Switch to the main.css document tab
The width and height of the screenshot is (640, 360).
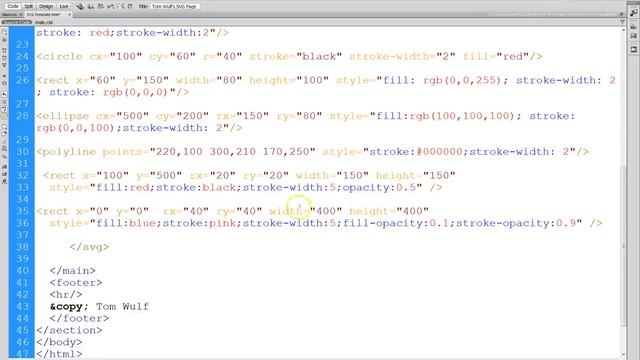click(x=10, y=15)
